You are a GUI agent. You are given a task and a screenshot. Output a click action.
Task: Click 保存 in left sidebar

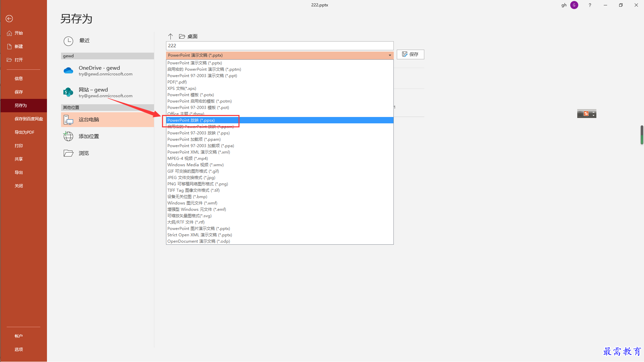tap(23, 92)
